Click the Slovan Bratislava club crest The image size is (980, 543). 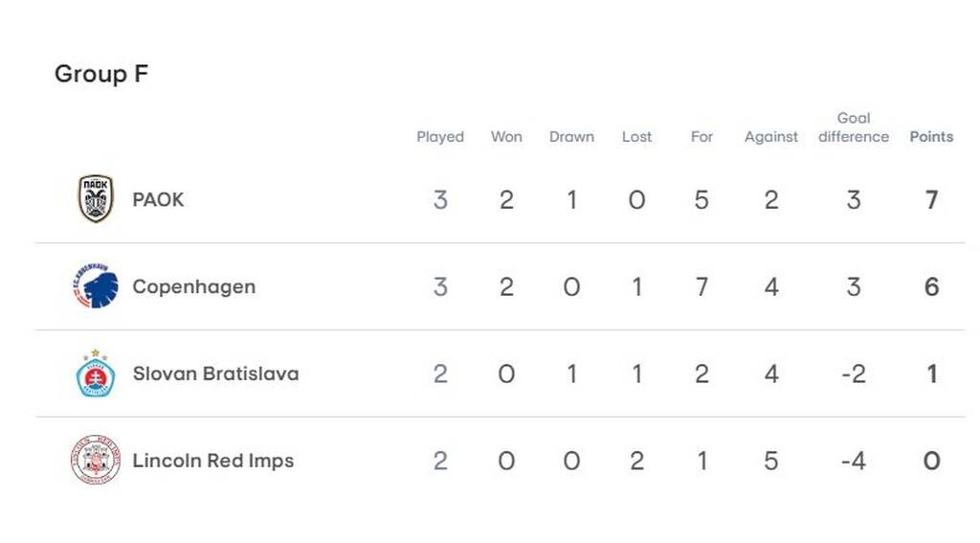(x=96, y=373)
